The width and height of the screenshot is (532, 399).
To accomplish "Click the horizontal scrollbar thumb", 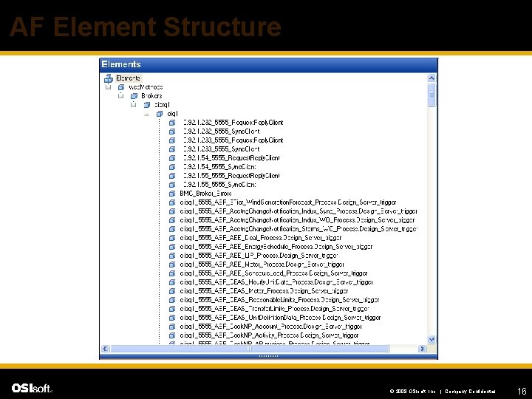I will (x=250, y=349).
